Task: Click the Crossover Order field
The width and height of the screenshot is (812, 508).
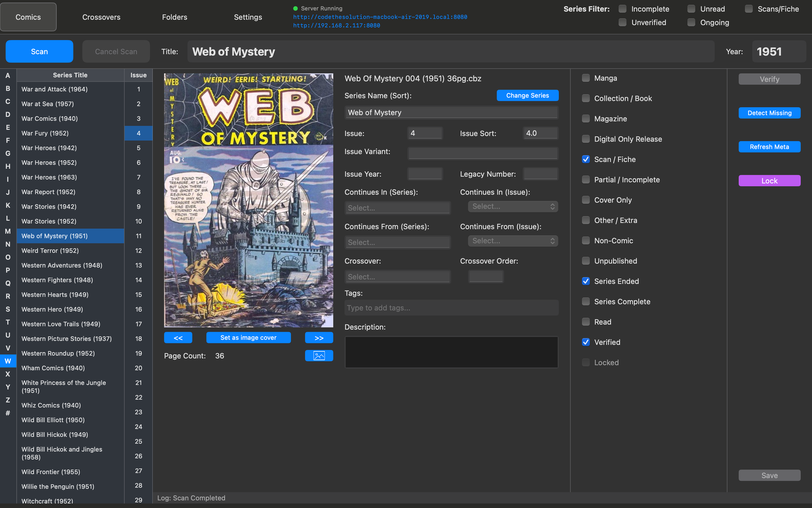Action: 486,276
